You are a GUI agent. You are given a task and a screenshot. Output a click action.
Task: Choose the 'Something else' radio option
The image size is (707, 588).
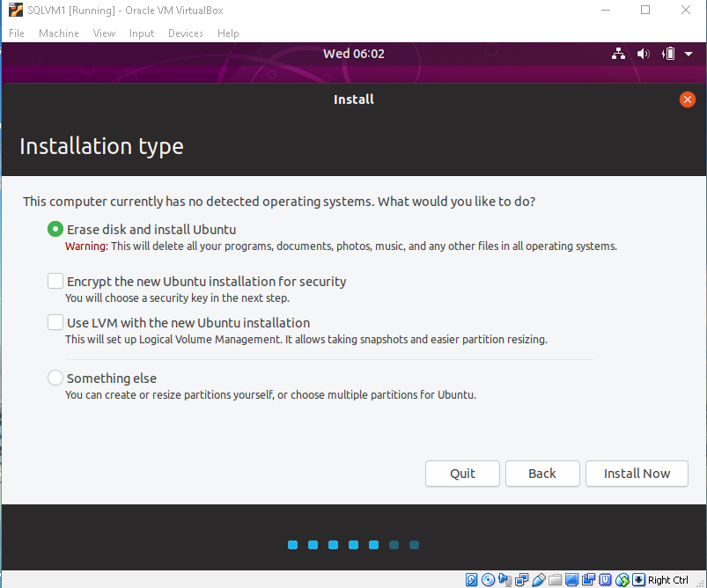pyautogui.click(x=55, y=379)
